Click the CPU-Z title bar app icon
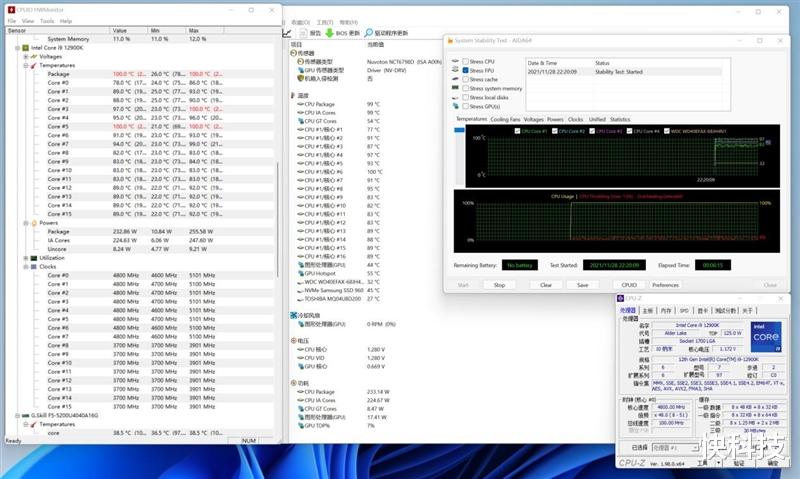 click(x=620, y=298)
